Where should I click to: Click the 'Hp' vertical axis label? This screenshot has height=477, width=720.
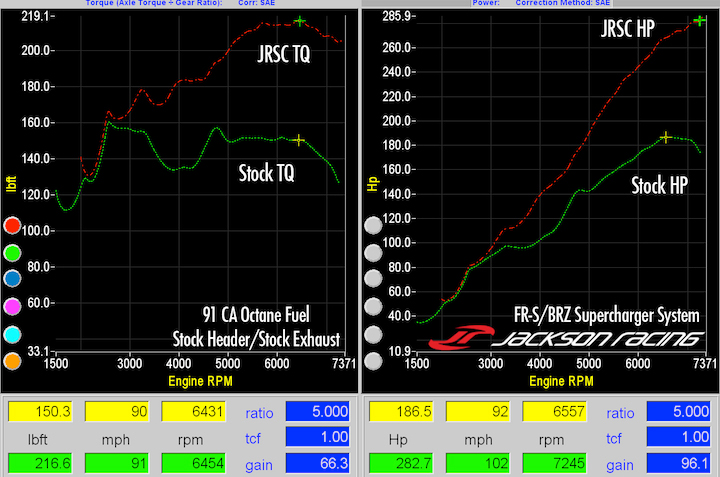[x=373, y=184]
